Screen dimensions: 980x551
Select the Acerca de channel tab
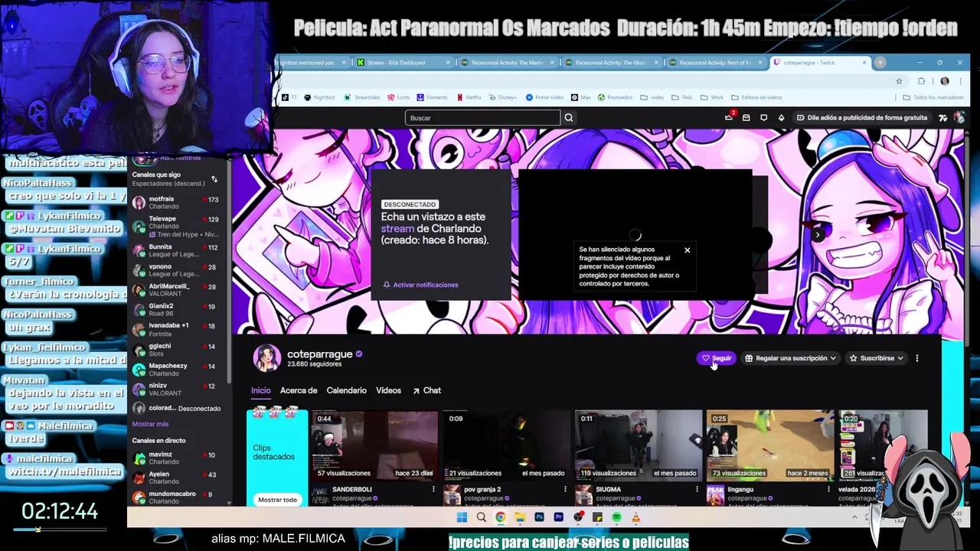(x=299, y=390)
